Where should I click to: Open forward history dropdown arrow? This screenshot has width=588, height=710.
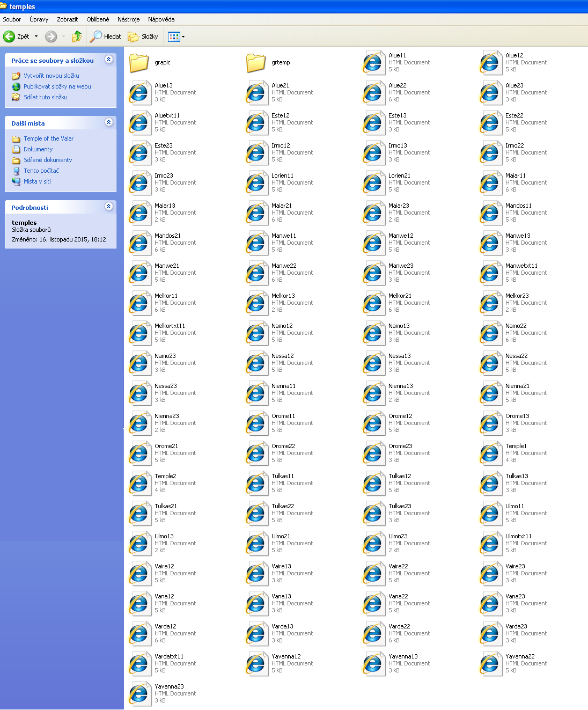click(x=63, y=36)
